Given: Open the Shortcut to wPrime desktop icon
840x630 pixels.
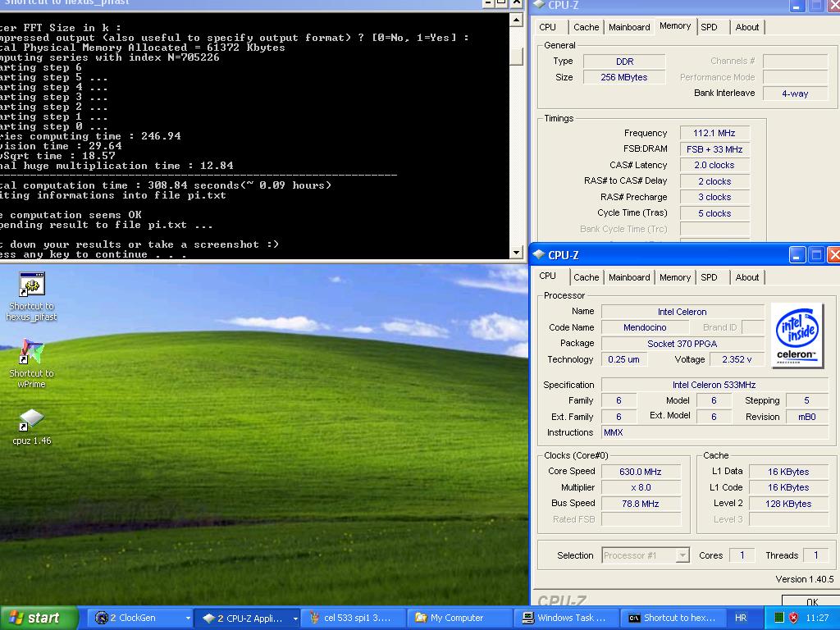Looking at the screenshot, I should tap(32, 363).
